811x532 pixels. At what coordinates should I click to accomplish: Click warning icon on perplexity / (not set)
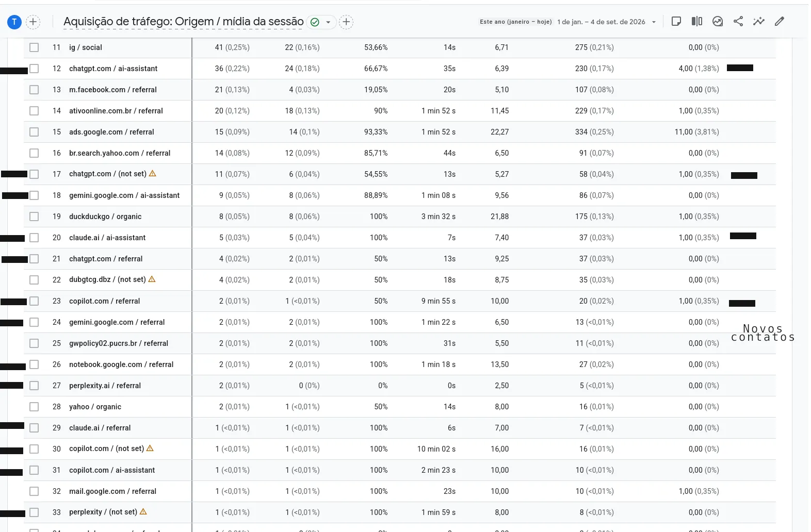[143, 512]
